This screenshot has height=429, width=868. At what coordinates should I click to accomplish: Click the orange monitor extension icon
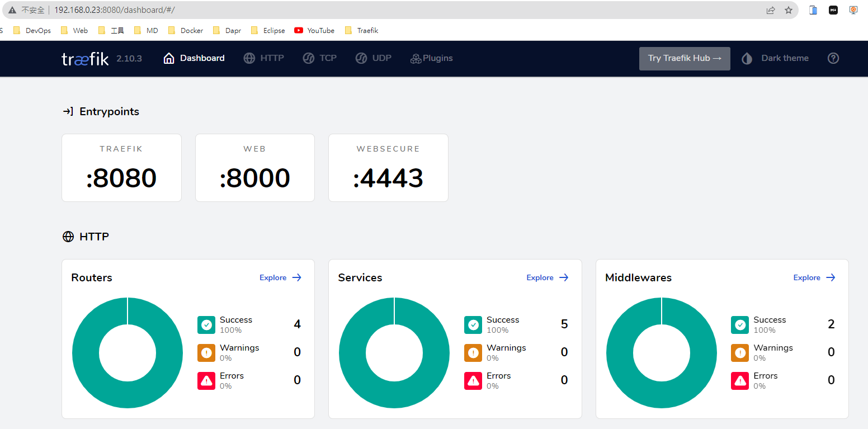[x=853, y=10]
